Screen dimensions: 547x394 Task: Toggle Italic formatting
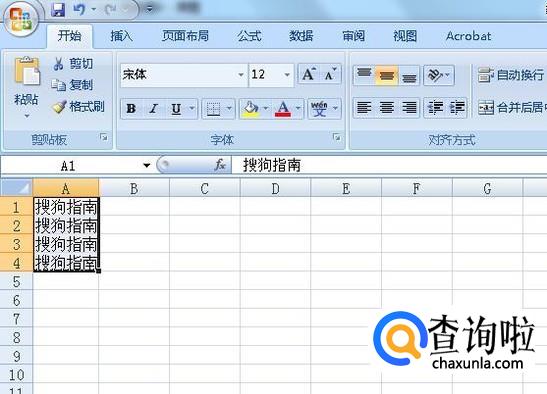tap(153, 109)
